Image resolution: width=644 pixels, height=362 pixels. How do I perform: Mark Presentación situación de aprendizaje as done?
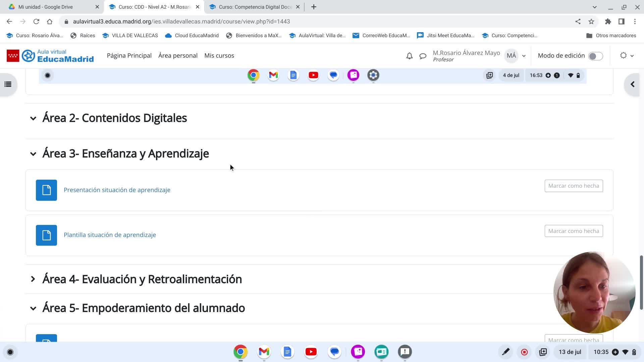[574, 186]
